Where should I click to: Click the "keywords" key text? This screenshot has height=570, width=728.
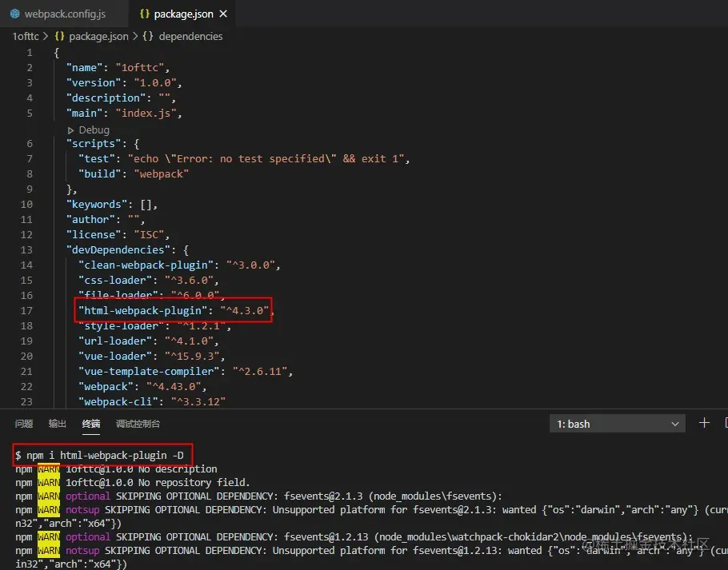[97, 204]
